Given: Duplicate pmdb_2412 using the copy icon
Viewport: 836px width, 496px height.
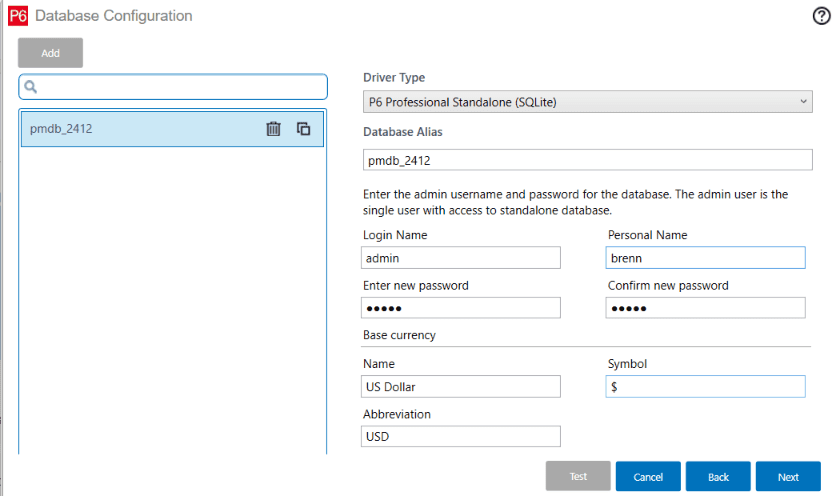Looking at the screenshot, I should (304, 129).
